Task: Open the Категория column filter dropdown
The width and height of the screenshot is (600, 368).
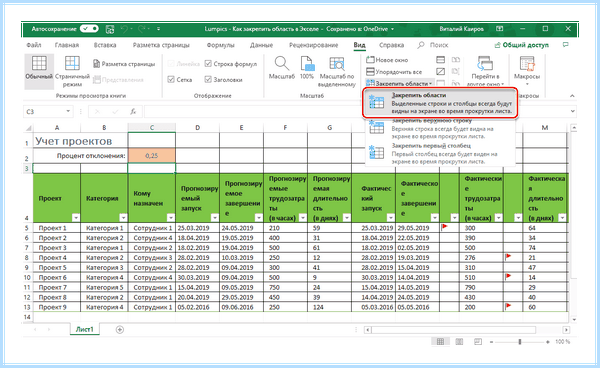Action: point(123,218)
